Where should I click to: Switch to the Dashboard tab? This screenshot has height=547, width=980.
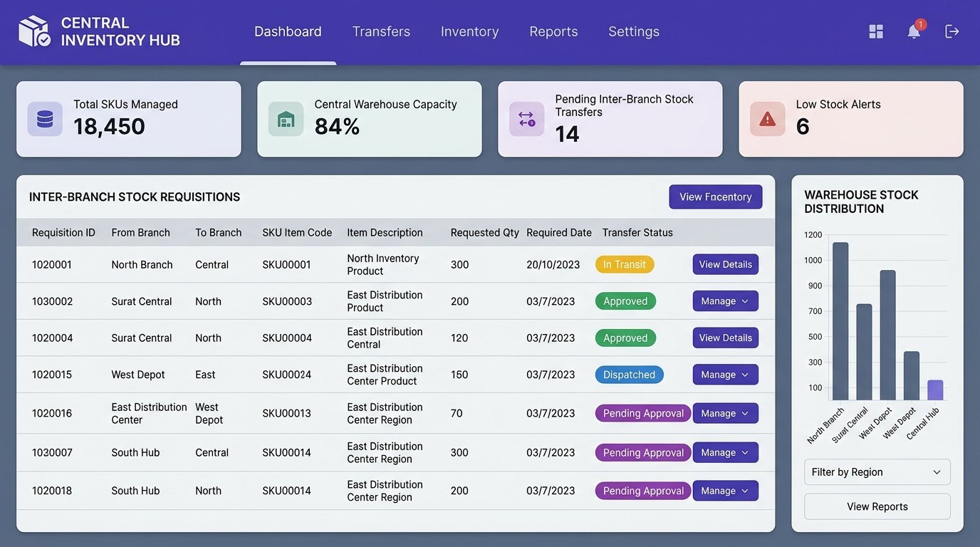click(x=288, y=32)
